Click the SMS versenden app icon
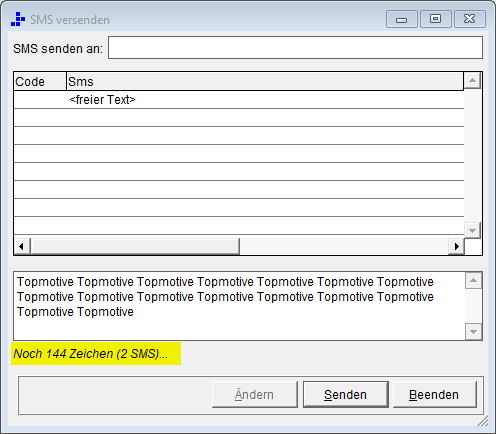Viewport: 496px width, 434px height. [18, 19]
